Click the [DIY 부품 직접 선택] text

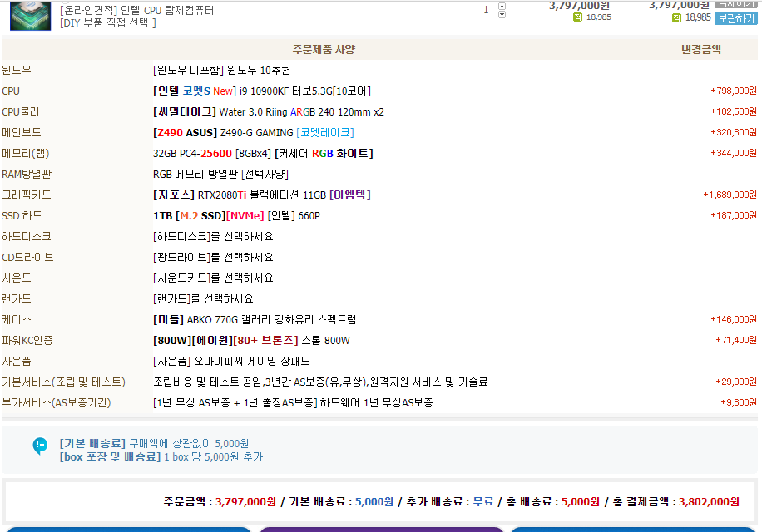(108, 22)
